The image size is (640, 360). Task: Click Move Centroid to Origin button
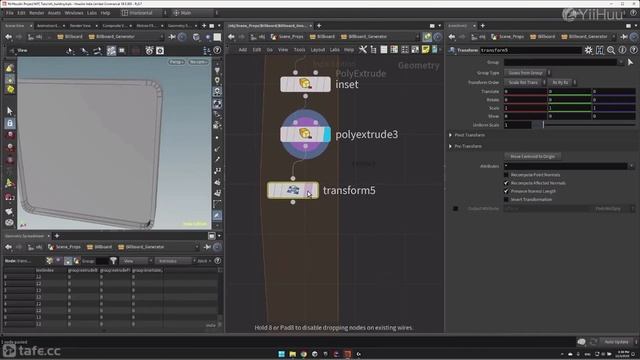tap(532, 156)
